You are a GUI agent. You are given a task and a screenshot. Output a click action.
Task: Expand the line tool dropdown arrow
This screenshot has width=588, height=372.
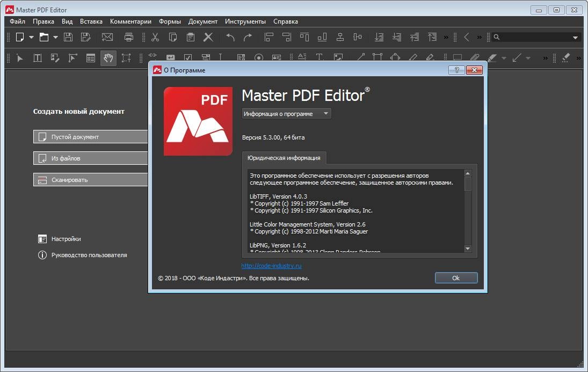528,58
